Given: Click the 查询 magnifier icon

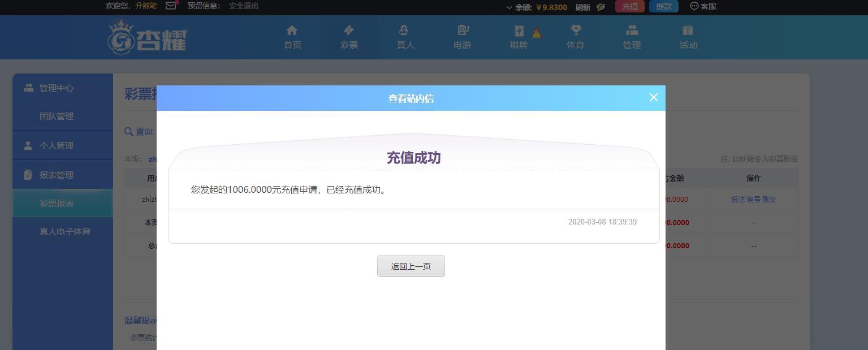Looking at the screenshot, I should click(129, 132).
